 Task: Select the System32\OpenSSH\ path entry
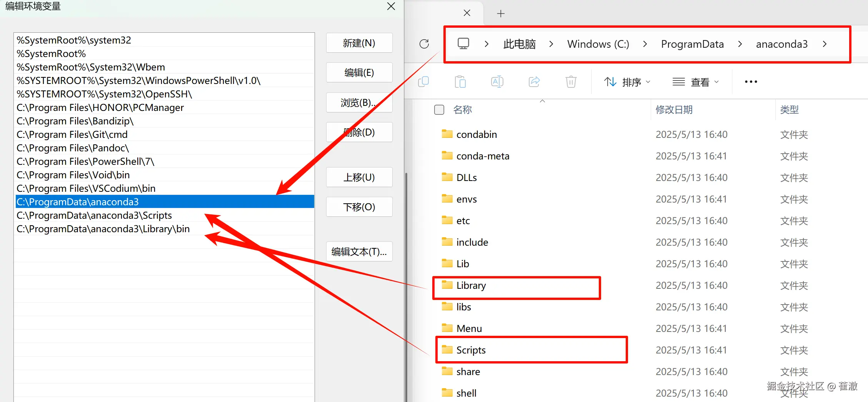click(165, 94)
